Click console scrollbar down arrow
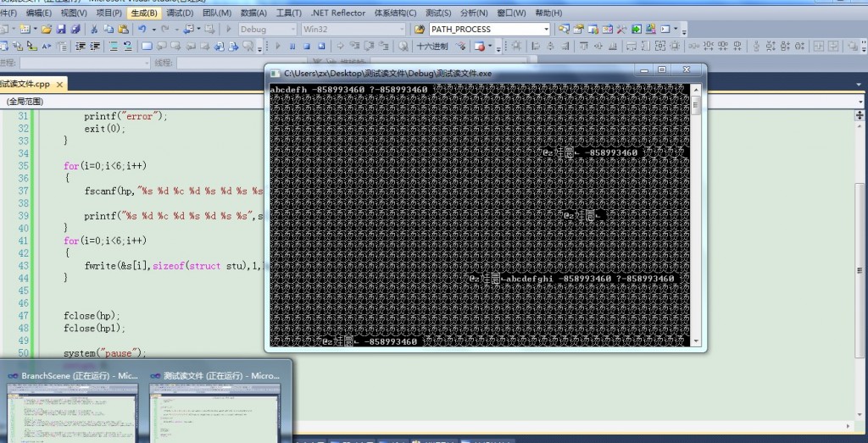 pyautogui.click(x=696, y=341)
